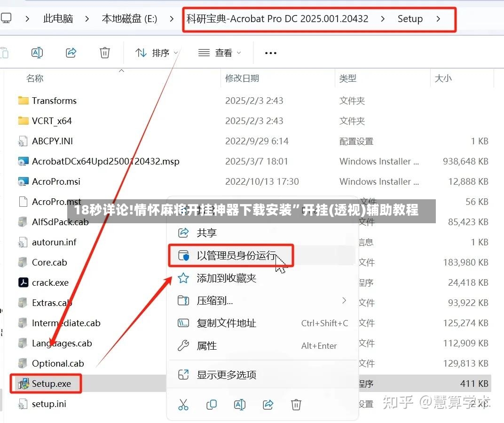This screenshot has width=504, height=423.
Task: Click the rename icon in context menu
Action: (x=240, y=405)
